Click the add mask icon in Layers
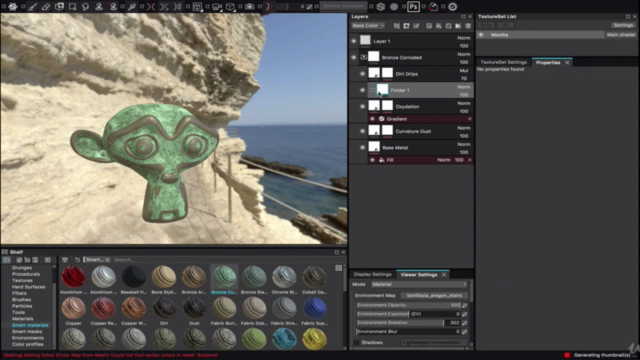 point(407,26)
